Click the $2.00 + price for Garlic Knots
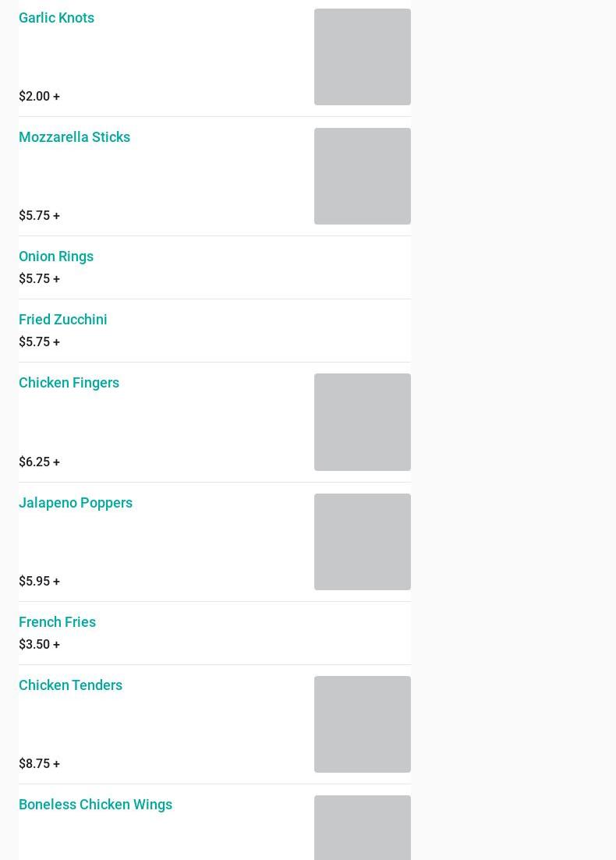This screenshot has height=860, width=616. click(40, 97)
